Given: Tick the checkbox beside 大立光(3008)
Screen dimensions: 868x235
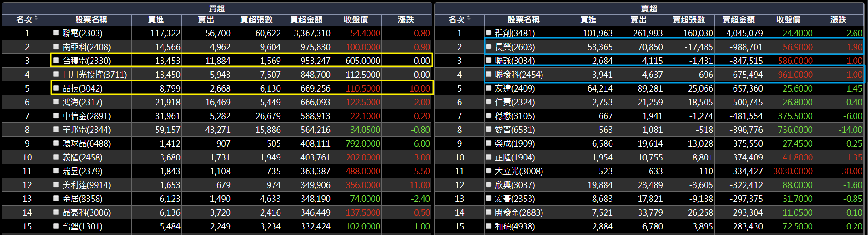Looking at the screenshot, I should 489,171.
